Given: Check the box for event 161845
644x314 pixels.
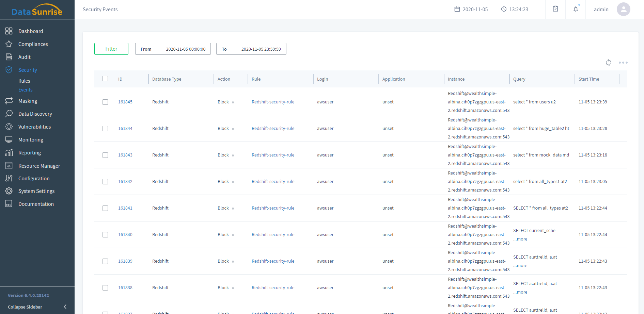Looking at the screenshot, I should point(105,102).
